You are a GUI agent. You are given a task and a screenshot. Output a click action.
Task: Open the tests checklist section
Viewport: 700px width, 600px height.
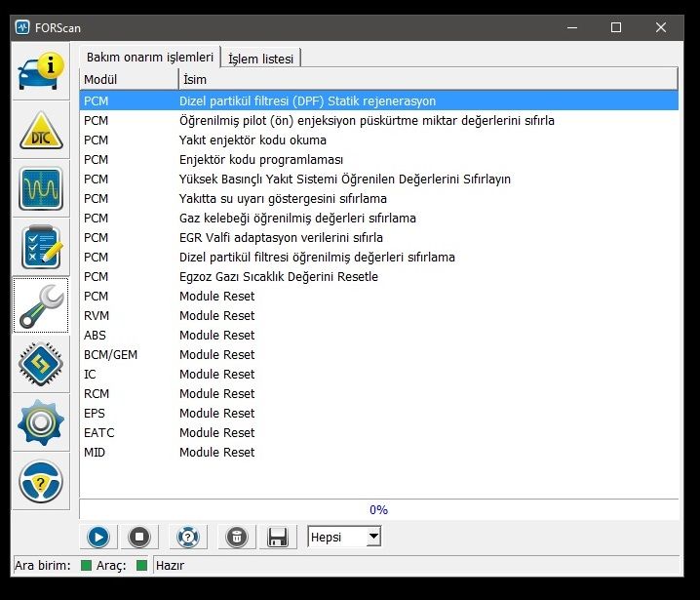pyautogui.click(x=41, y=247)
